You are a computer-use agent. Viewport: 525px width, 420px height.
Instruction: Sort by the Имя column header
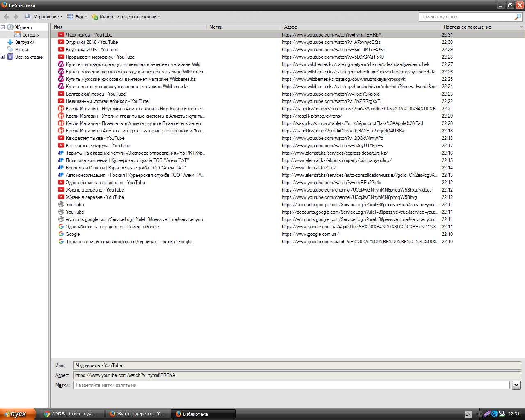pos(129,27)
